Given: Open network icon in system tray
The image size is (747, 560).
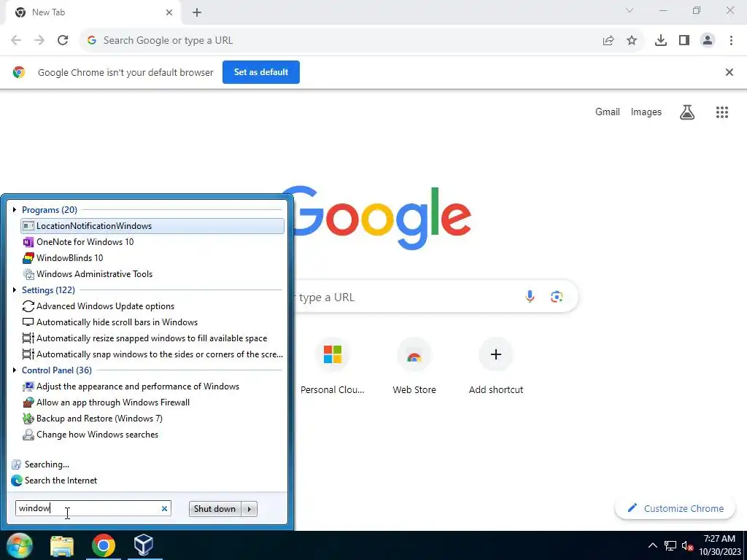Looking at the screenshot, I should click(x=670, y=545).
